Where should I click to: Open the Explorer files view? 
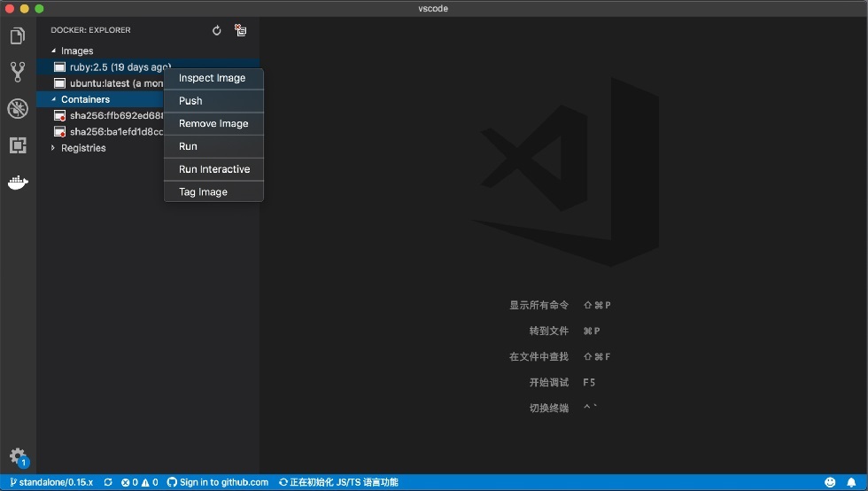click(x=18, y=36)
